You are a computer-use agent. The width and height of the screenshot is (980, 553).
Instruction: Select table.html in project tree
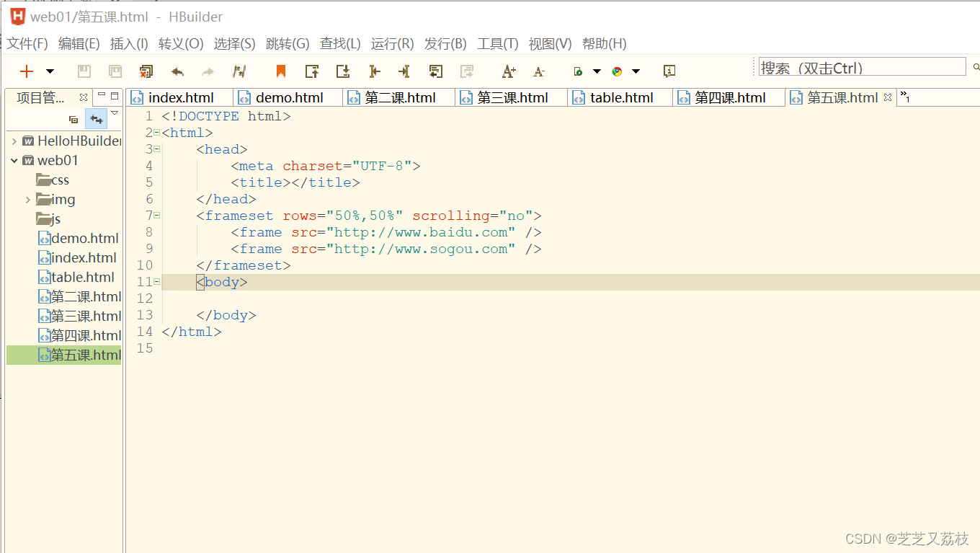pos(76,278)
